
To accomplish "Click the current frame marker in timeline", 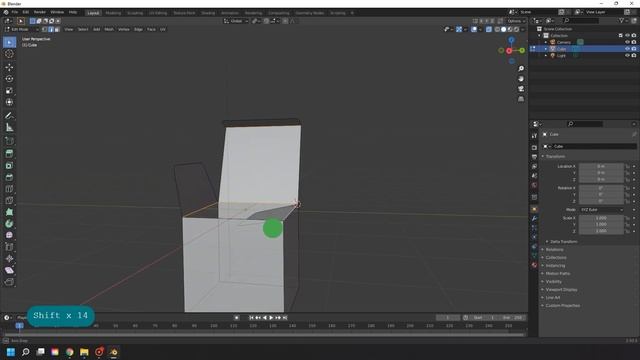I will [19, 325].
